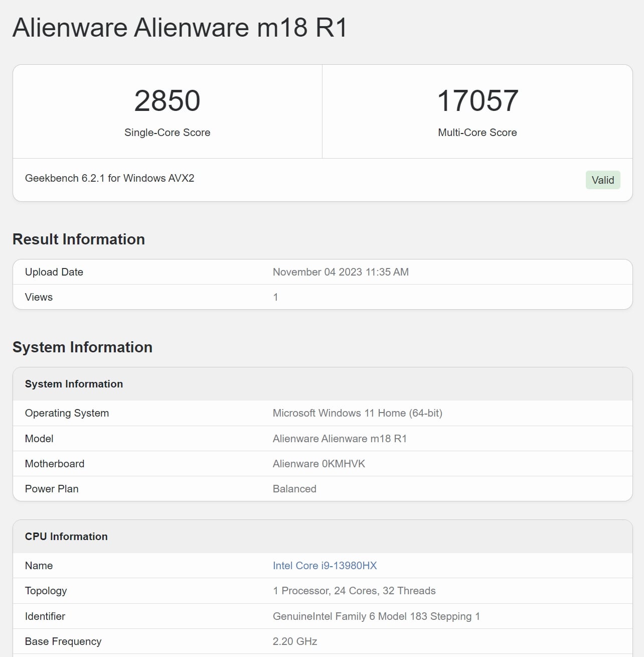
Task: Click the Views count value 1
Action: pyautogui.click(x=275, y=297)
